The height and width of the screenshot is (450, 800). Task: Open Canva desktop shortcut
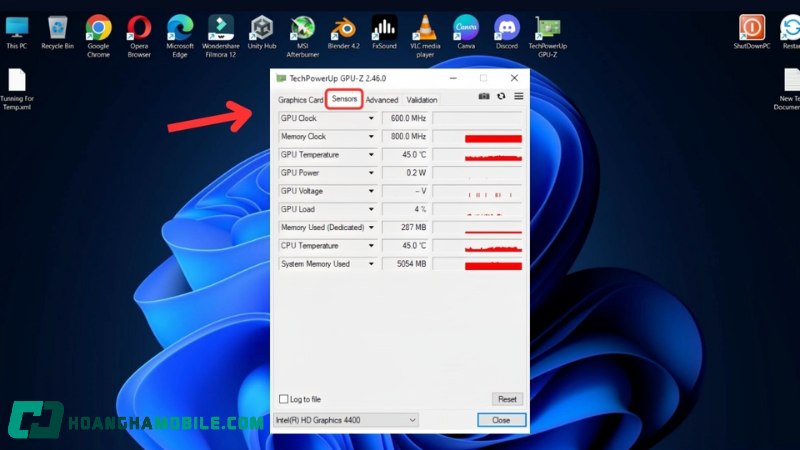pyautogui.click(x=466, y=32)
